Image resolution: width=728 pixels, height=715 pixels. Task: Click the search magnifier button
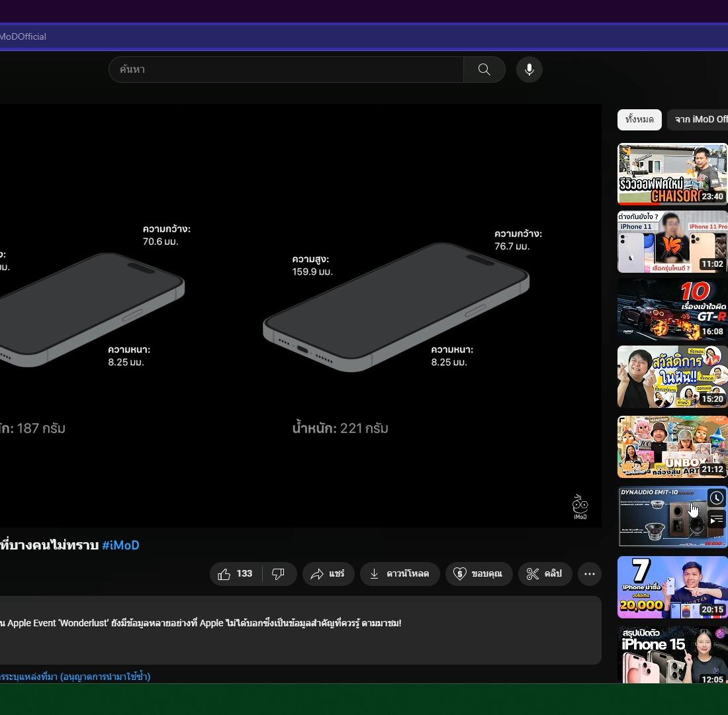(x=484, y=70)
